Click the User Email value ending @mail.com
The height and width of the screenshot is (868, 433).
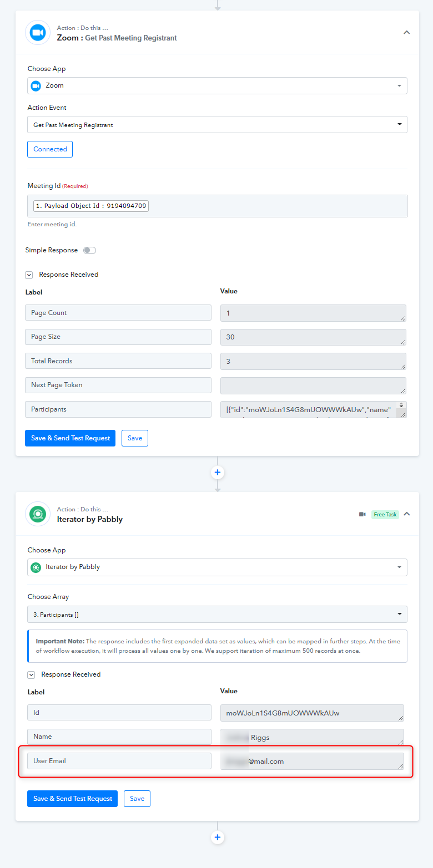pos(312,761)
